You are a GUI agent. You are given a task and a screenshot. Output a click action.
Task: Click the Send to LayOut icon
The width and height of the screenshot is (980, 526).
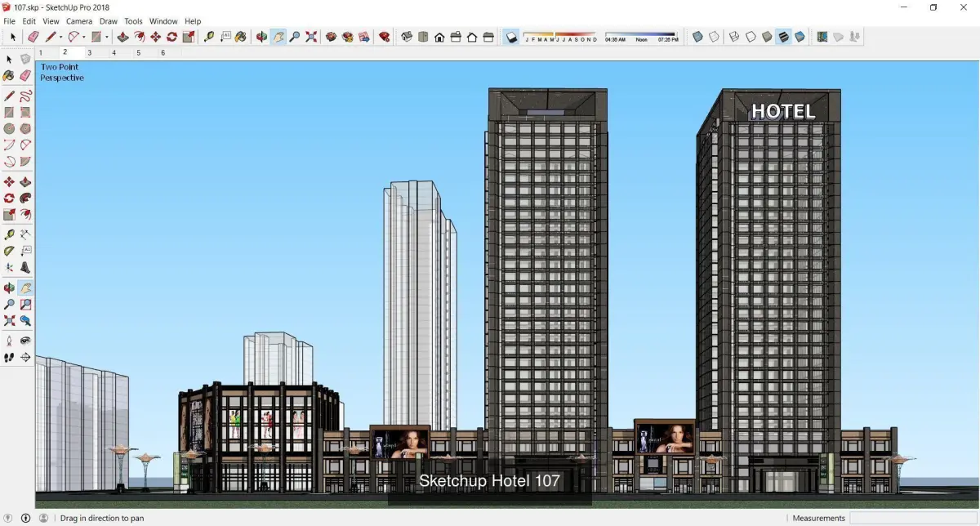pyautogui.click(x=363, y=37)
